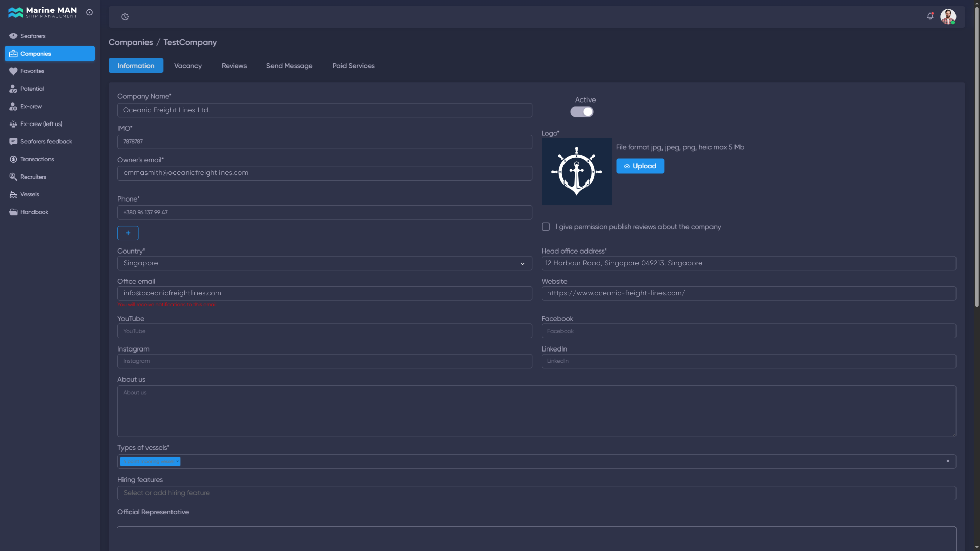The width and height of the screenshot is (980, 551).
Task: Add another phone number with plus button
Action: [x=128, y=233]
